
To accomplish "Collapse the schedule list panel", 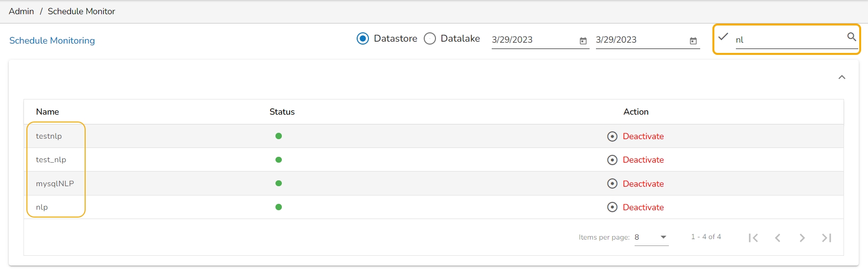I will 842,77.
